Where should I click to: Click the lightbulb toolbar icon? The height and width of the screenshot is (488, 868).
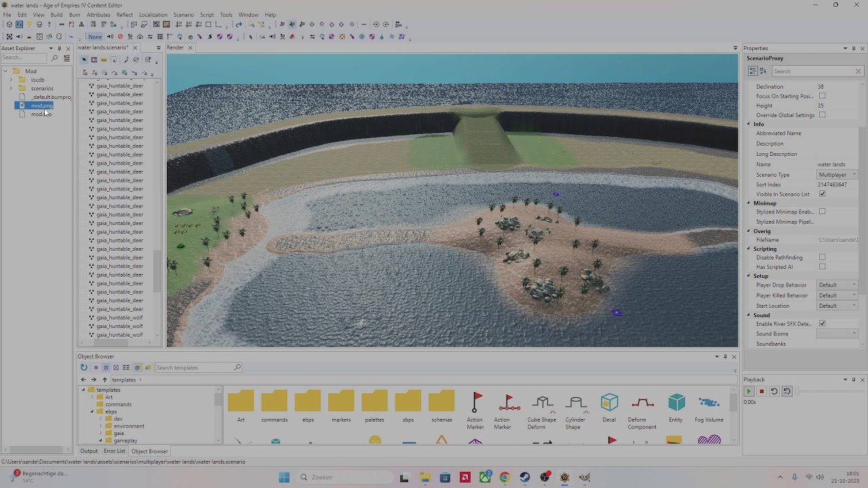(x=29, y=24)
